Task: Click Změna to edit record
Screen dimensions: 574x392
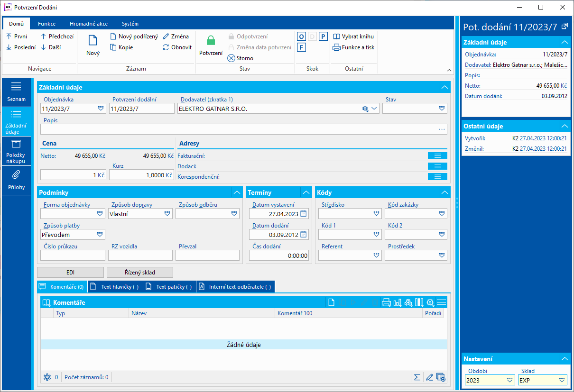Action: pyautogui.click(x=176, y=36)
